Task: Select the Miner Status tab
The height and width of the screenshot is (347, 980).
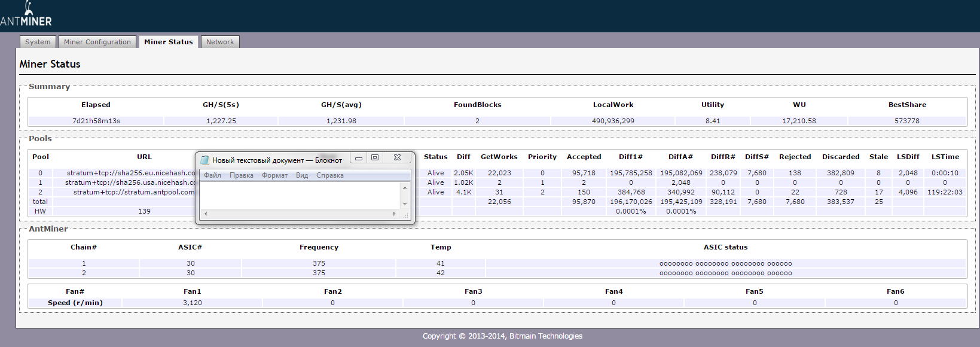Action: (169, 42)
